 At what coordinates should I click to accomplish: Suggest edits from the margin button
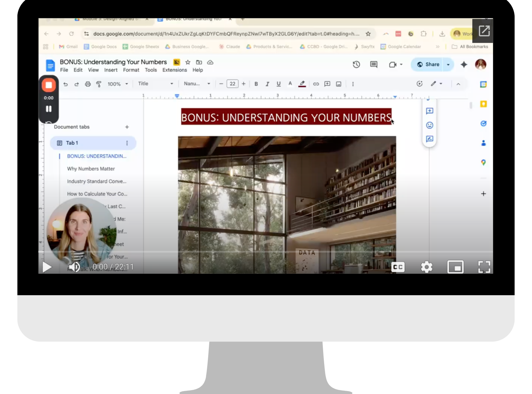point(430,139)
